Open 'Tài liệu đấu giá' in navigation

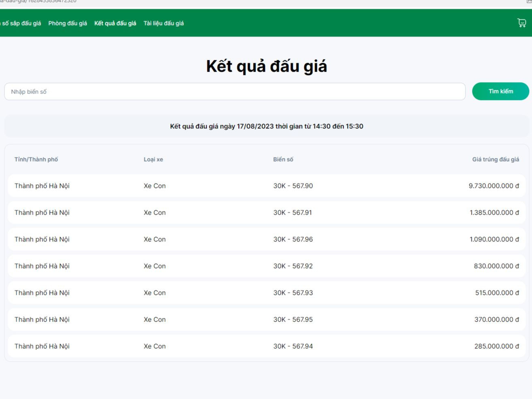[x=164, y=23]
